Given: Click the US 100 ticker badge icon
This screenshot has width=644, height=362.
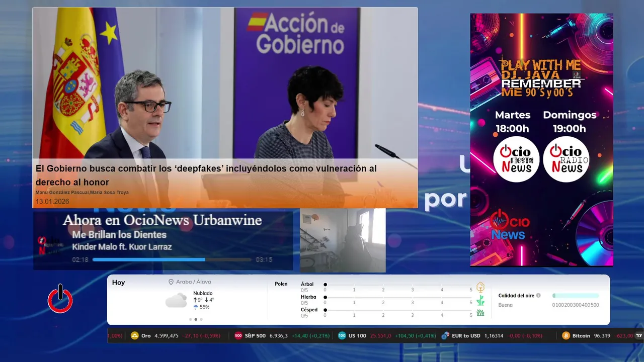Looking at the screenshot, I should pyautogui.click(x=342, y=335).
